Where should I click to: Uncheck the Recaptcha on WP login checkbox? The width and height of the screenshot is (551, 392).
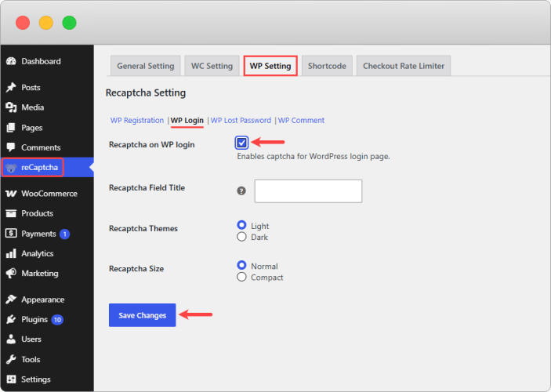pos(241,143)
